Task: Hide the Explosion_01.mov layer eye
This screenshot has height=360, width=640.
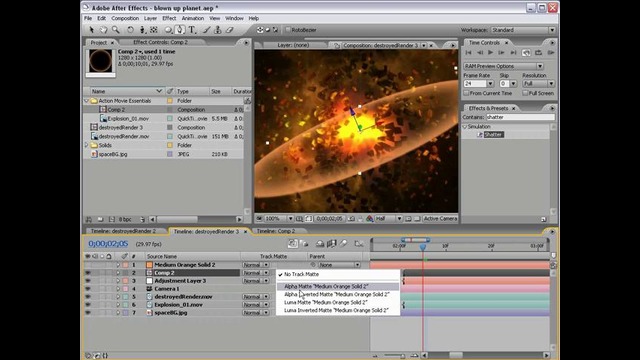Action: click(x=87, y=304)
